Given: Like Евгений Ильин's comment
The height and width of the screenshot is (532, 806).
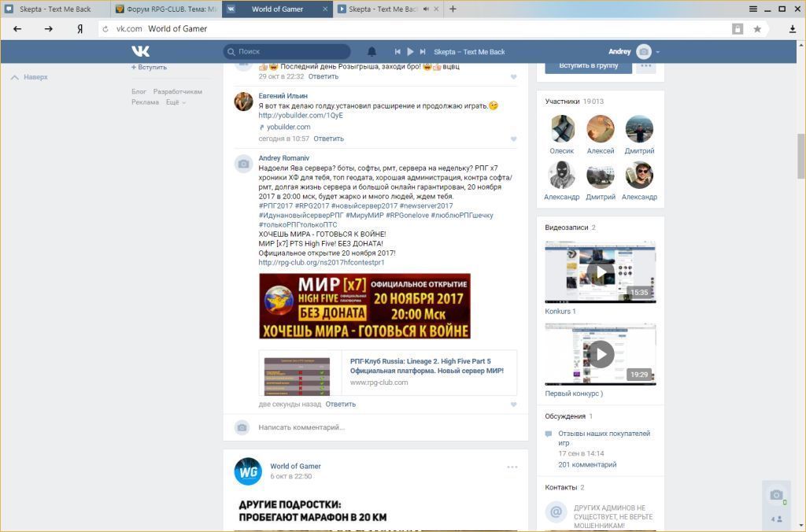Looking at the screenshot, I should tap(513, 139).
